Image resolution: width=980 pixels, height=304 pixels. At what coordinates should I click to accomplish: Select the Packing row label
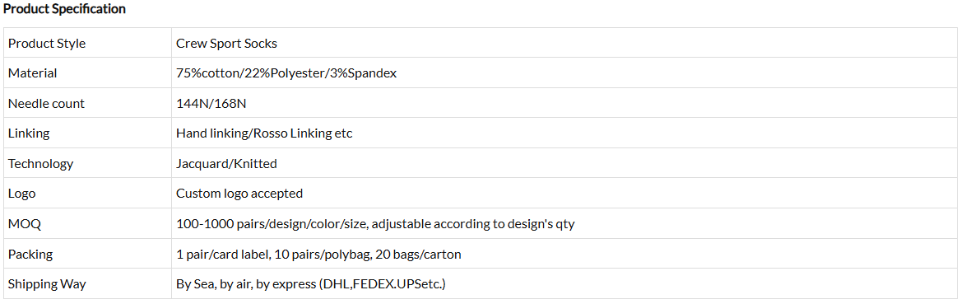pyautogui.click(x=30, y=255)
